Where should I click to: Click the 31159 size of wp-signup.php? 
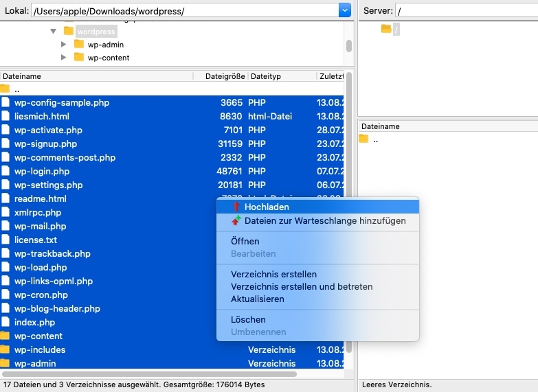[230, 143]
